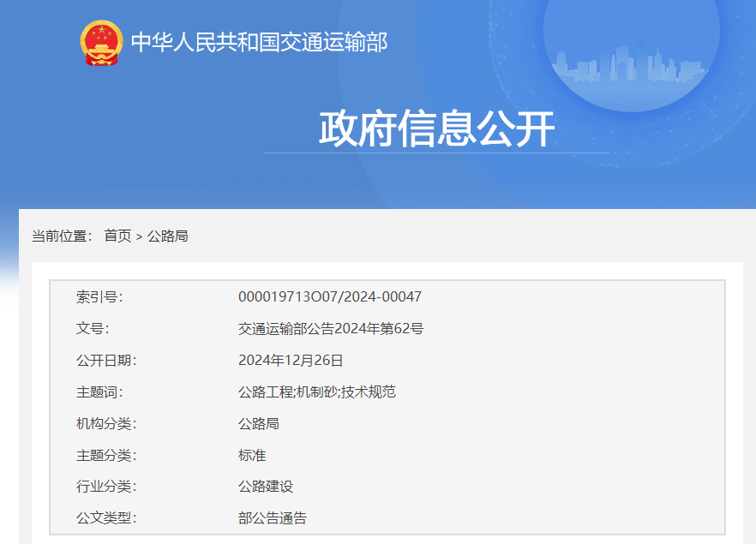Open the 中华人民共和国交通运输部 site title

click(x=259, y=42)
